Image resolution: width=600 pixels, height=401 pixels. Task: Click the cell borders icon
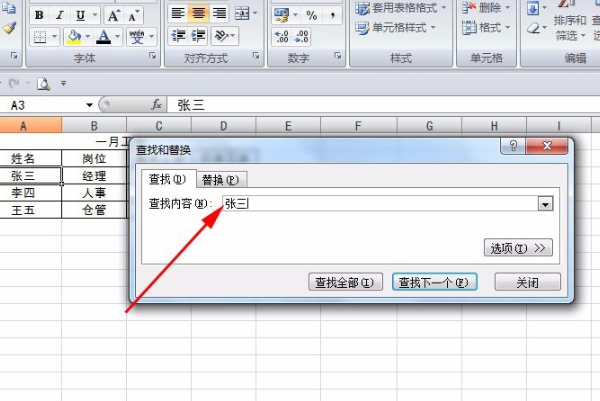pos(40,37)
